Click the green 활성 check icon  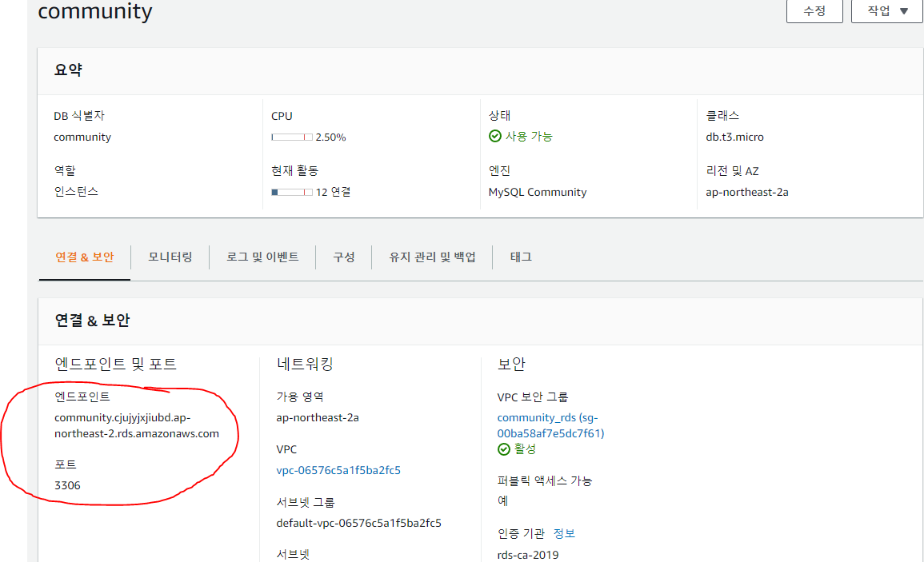pos(503,449)
